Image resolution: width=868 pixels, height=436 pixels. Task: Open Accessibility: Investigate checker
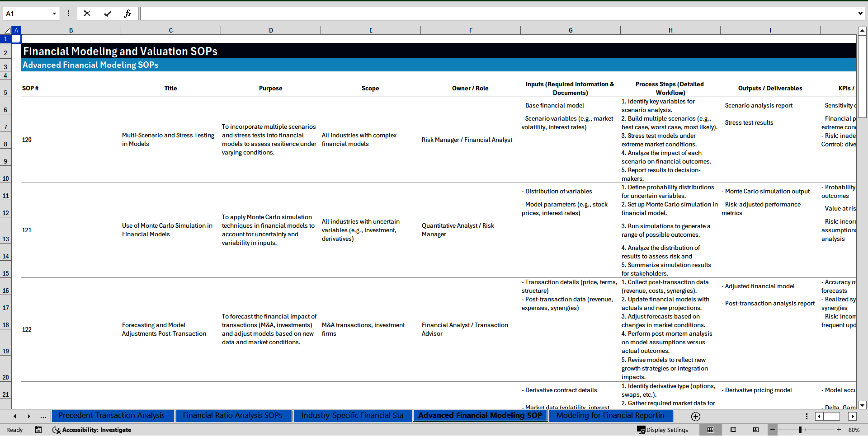(92, 430)
